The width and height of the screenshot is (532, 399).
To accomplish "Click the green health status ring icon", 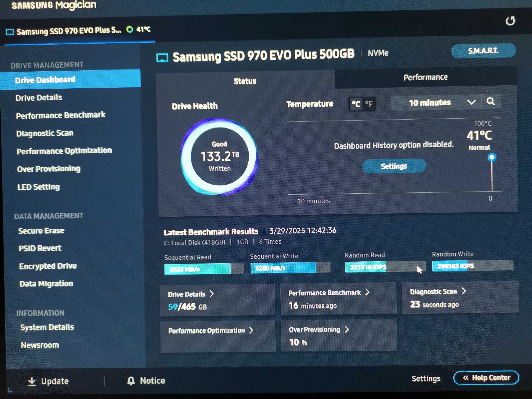I will (x=130, y=30).
